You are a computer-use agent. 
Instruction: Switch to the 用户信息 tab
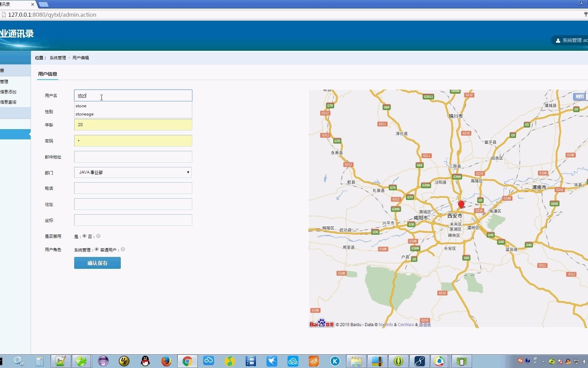tap(48, 74)
